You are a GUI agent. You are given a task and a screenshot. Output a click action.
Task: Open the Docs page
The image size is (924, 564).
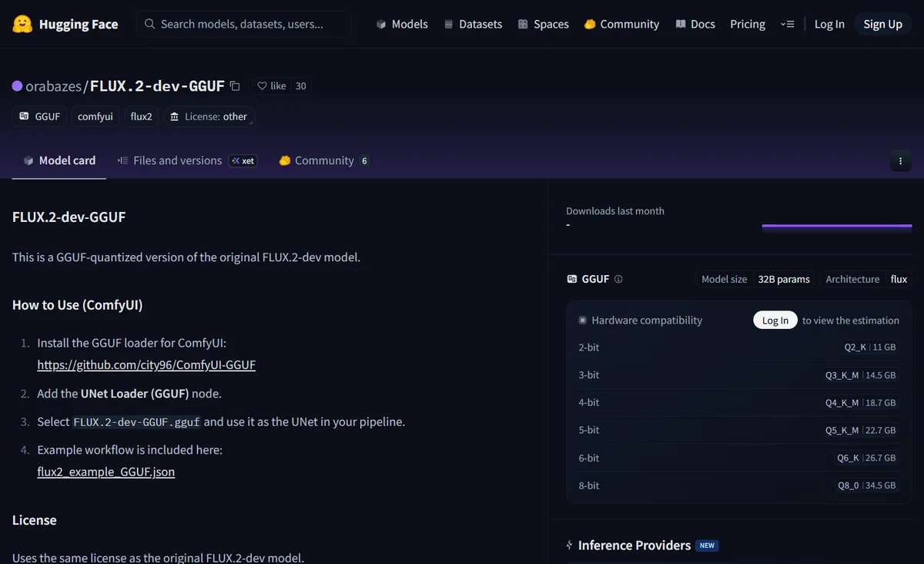pos(695,24)
